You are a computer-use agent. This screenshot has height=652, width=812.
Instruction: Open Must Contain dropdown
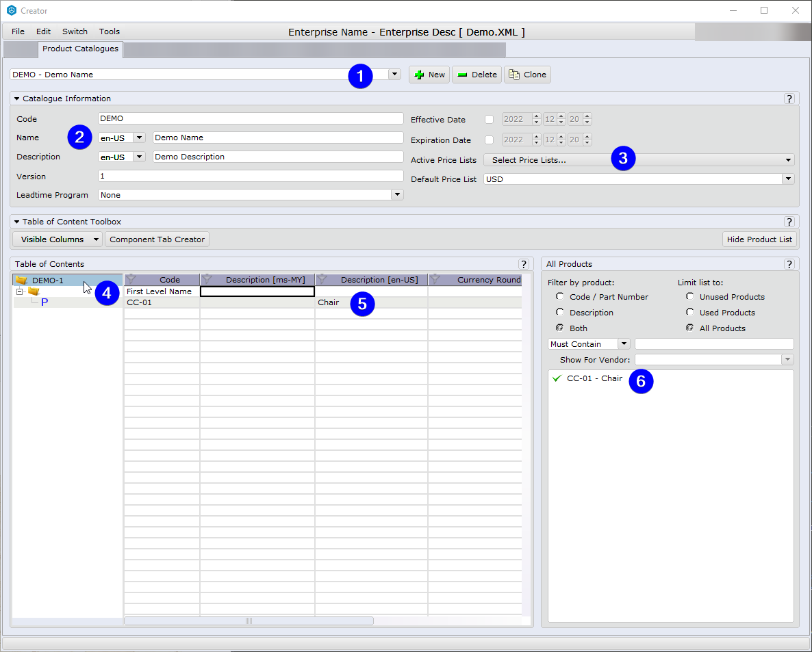(624, 343)
